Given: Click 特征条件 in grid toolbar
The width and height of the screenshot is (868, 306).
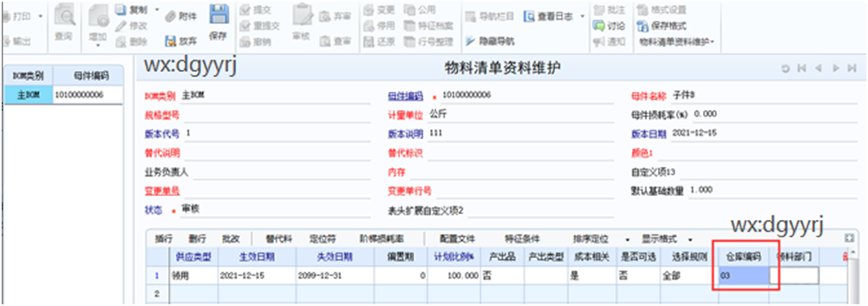Looking at the screenshot, I should click(522, 239).
